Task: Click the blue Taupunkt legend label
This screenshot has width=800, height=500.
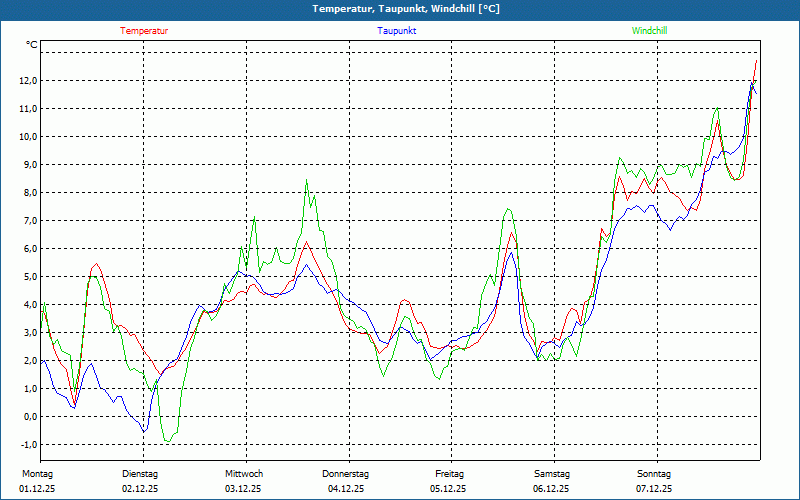Action: point(397,31)
